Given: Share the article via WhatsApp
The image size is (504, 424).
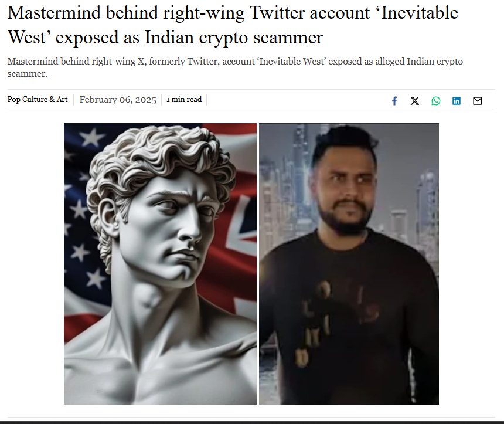Looking at the screenshot, I should pos(436,101).
